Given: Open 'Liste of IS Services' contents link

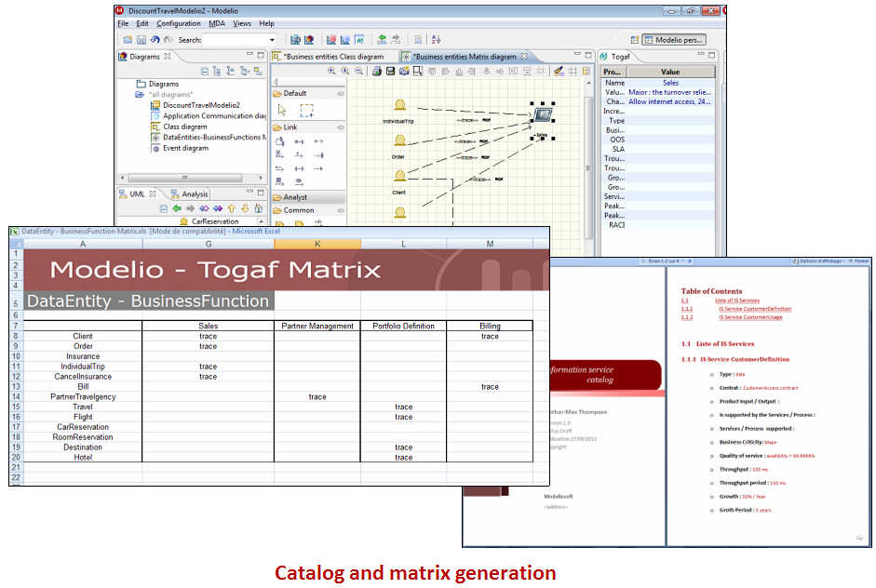Looking at the screenshot, I should point(737,301).
